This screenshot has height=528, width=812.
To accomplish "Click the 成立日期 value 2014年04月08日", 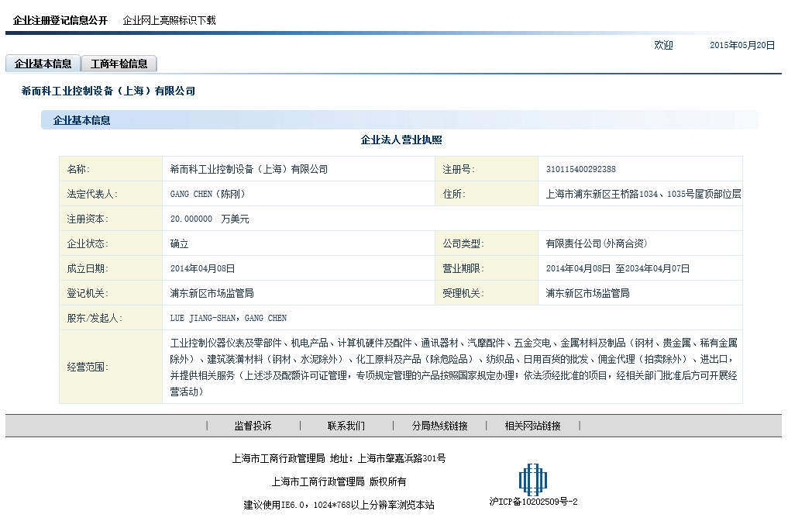I will pyautogui.click(x=202, y=268).
